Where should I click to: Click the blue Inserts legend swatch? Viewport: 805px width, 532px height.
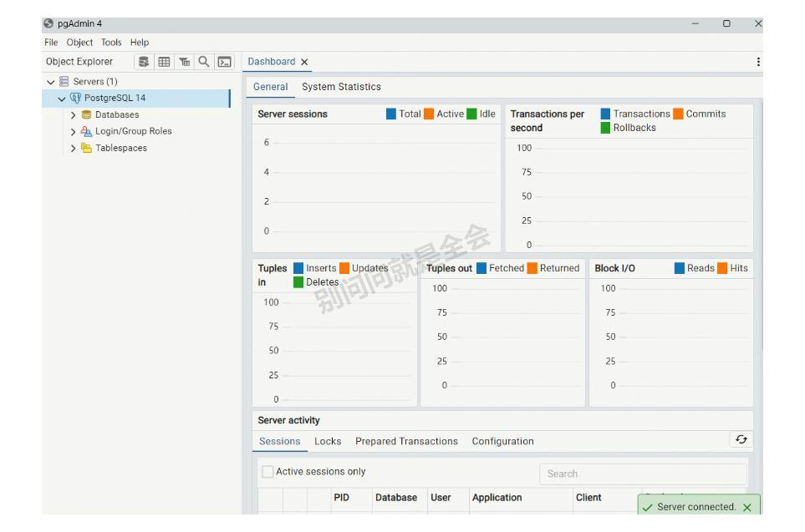tap(298, 268)
